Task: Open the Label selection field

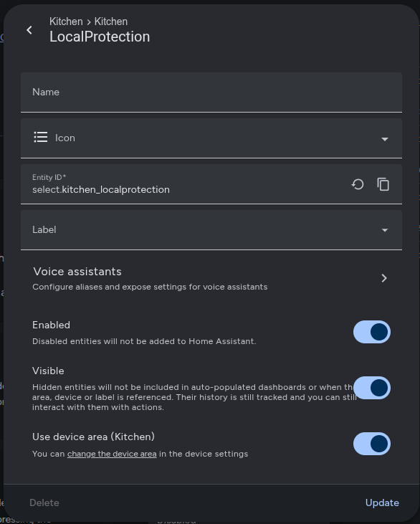Action: tap(211, 230)
